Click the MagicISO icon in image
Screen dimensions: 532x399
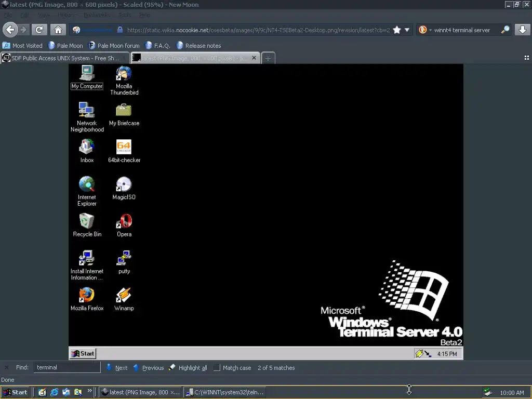pos(124,188)
